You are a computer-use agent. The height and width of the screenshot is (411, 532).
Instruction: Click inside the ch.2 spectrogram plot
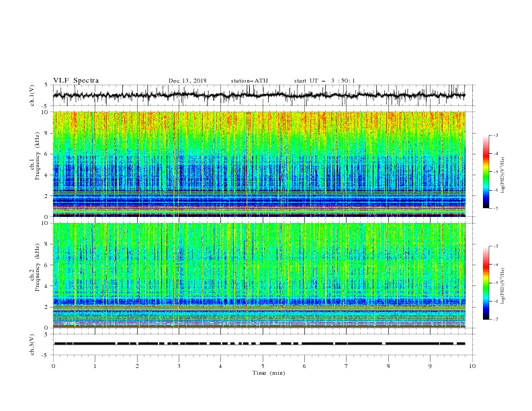pyautogui.click(x=259, y=275)
